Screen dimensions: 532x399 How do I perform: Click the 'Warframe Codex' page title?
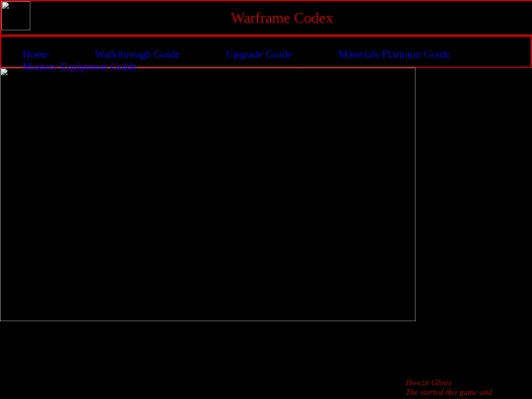[x=282, y=18]
